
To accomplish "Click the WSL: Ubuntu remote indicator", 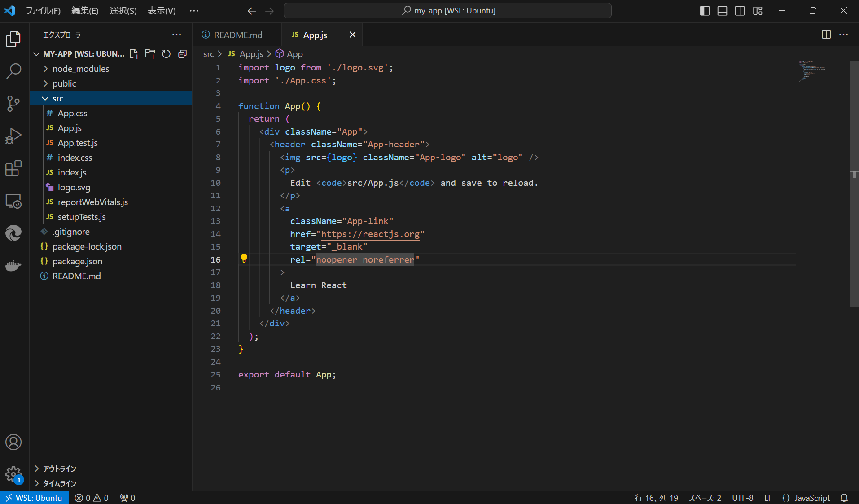I will pyautogui.click(x=34, y=498).
